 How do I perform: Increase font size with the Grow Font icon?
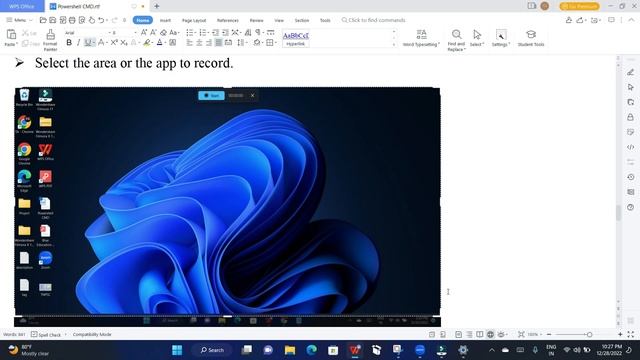[x=144, y=32]
